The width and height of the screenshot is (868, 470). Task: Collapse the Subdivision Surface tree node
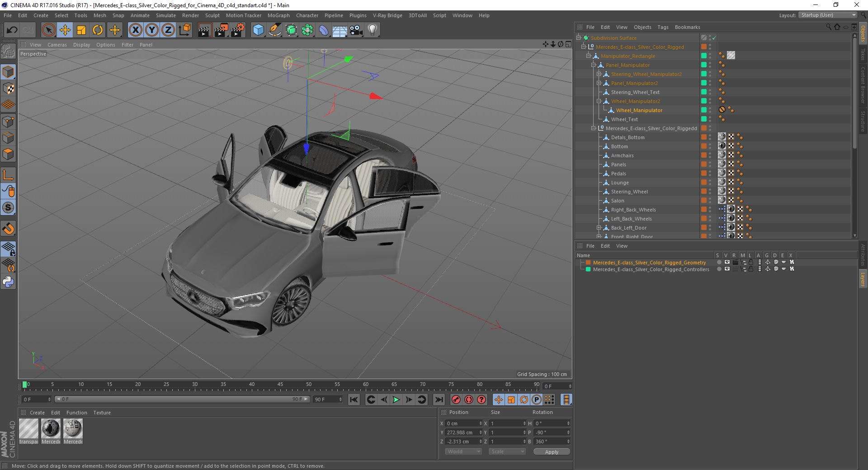pos(578,38)
